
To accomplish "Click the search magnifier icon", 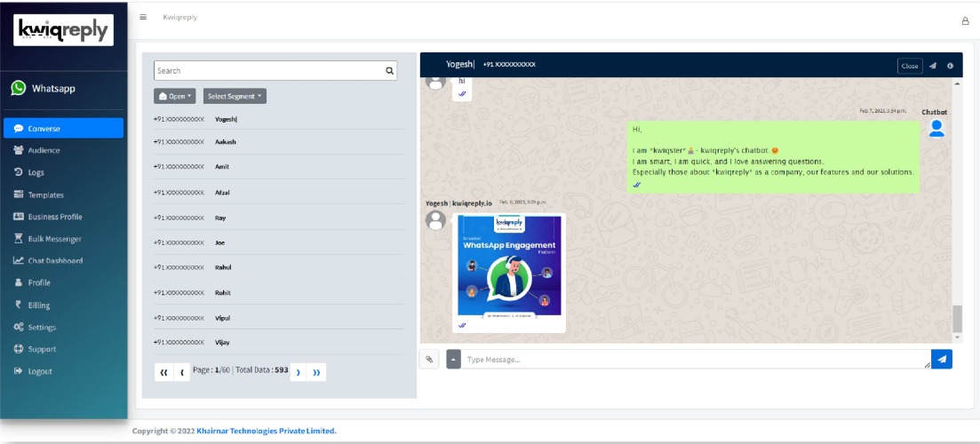I will click(x=390, y=70).
